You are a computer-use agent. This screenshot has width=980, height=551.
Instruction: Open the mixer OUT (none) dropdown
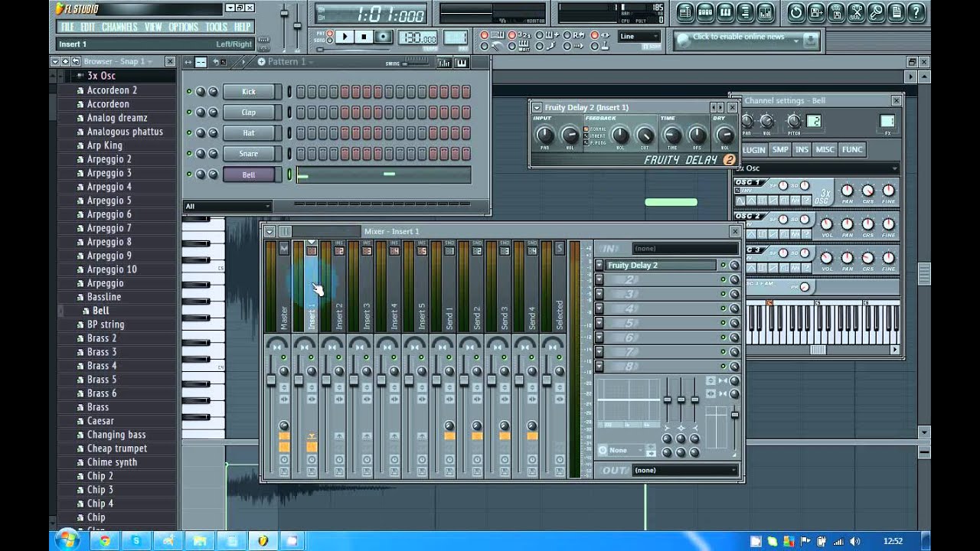685,470
